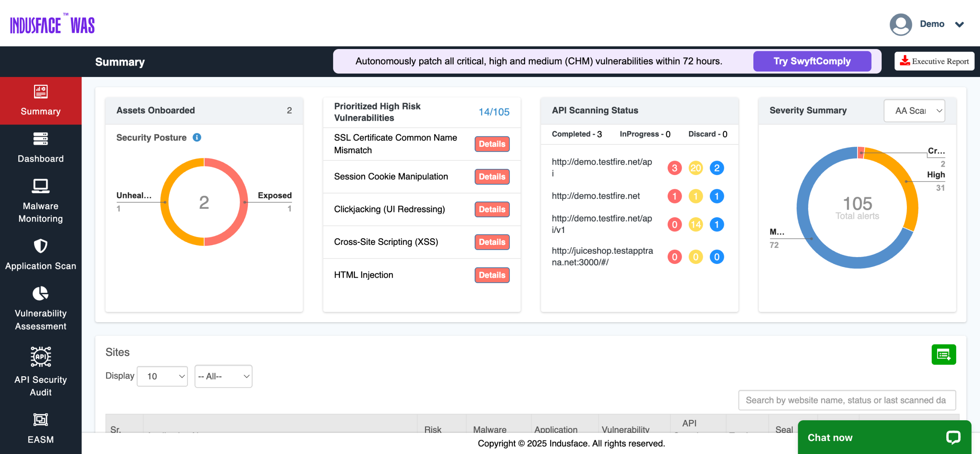Click the red badge 3 for demo.testfire.net/api
This screenshot has height=454, width=980.
point(675,168)
